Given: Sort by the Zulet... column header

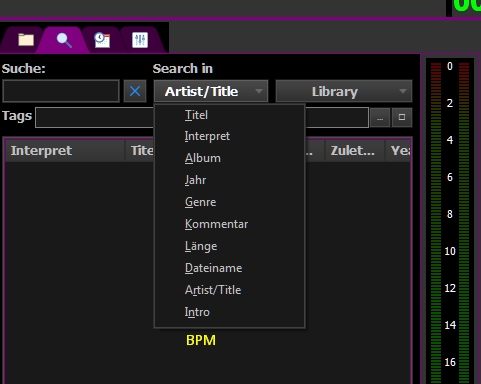Looking at the screenshot, I should coord(355,151).
